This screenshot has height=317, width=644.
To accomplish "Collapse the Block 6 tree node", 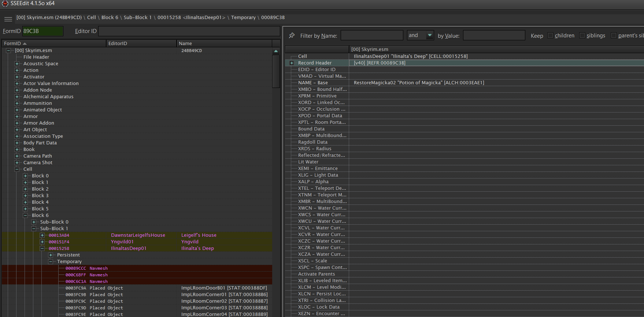I will 25,215.
